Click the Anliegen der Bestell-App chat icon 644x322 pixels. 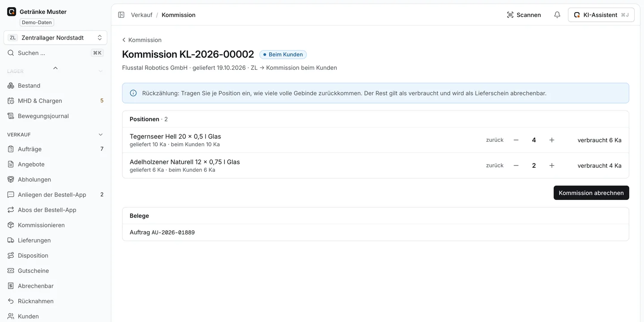pyautogui.click(x=11, y=195)
